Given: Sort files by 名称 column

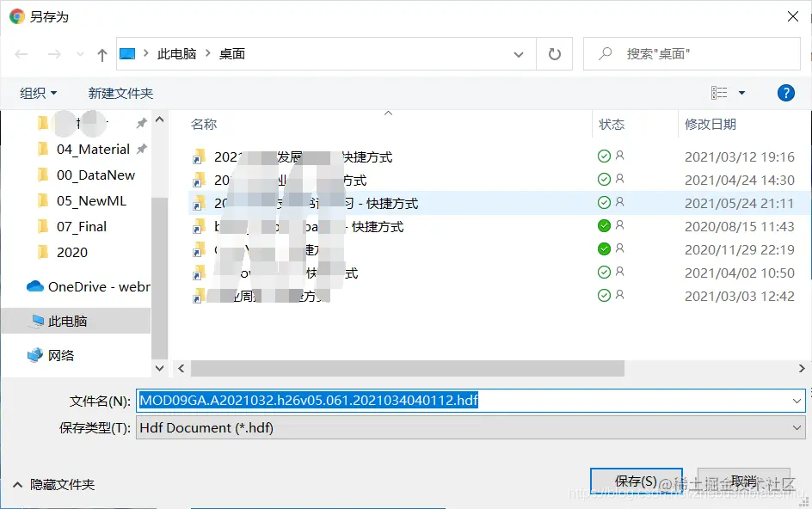Looking at the screenshot, I should click(x=204, y=125).
